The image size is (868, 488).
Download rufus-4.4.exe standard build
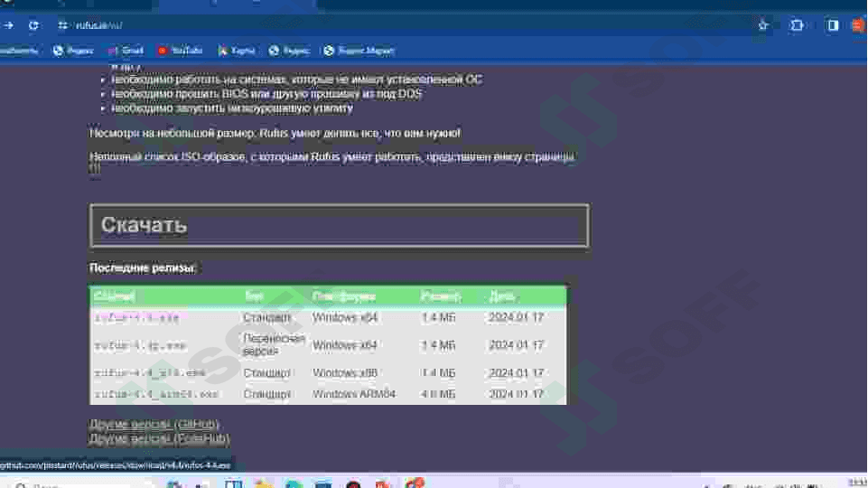(136, 318)
